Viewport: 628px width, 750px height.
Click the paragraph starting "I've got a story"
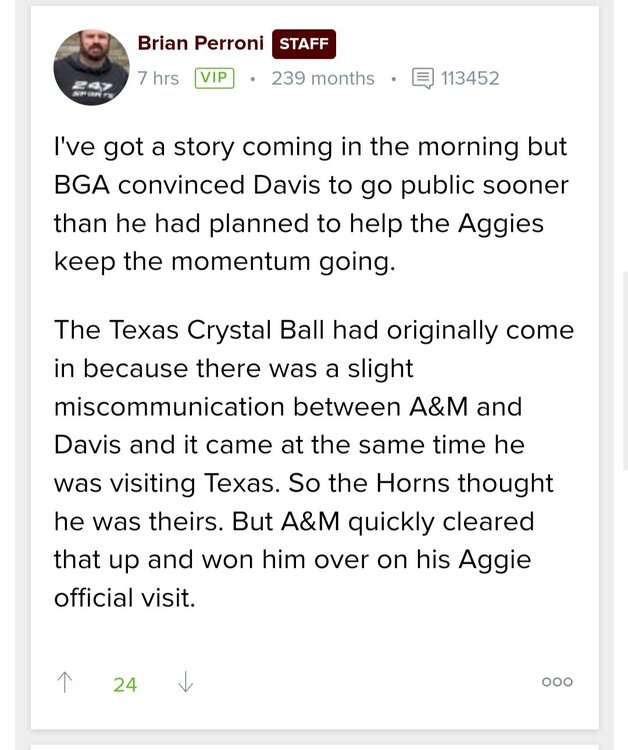[x=310, y=203]
